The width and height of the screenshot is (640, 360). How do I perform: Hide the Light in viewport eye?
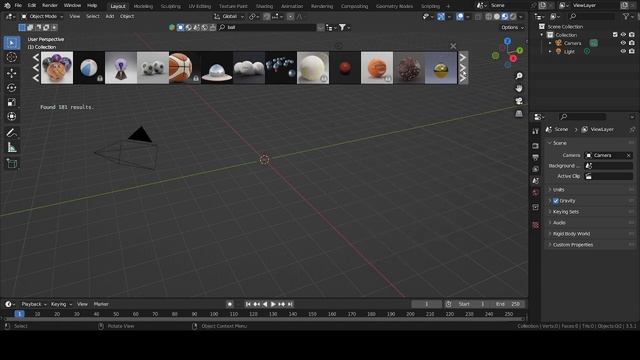tap(623, 51)
